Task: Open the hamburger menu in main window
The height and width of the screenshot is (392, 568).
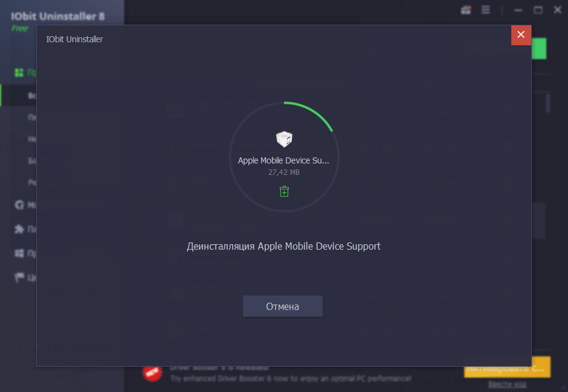Action: 486,10
